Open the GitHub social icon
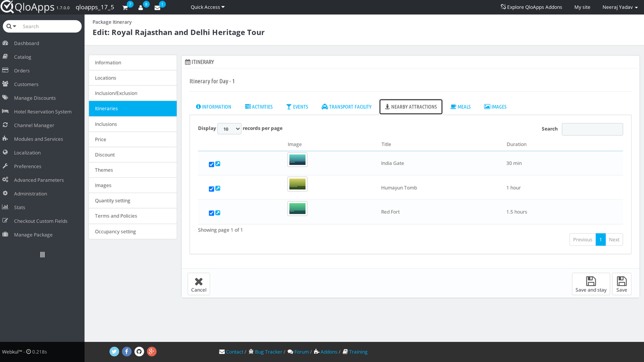The height and width of the screenshot is (362, 644). (x=139, y=351)
